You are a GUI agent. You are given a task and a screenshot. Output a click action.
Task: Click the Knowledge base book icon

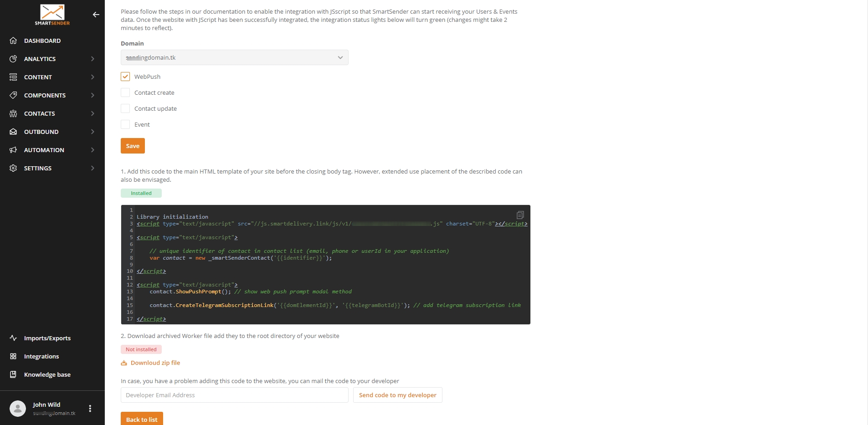tap(13, 374)
